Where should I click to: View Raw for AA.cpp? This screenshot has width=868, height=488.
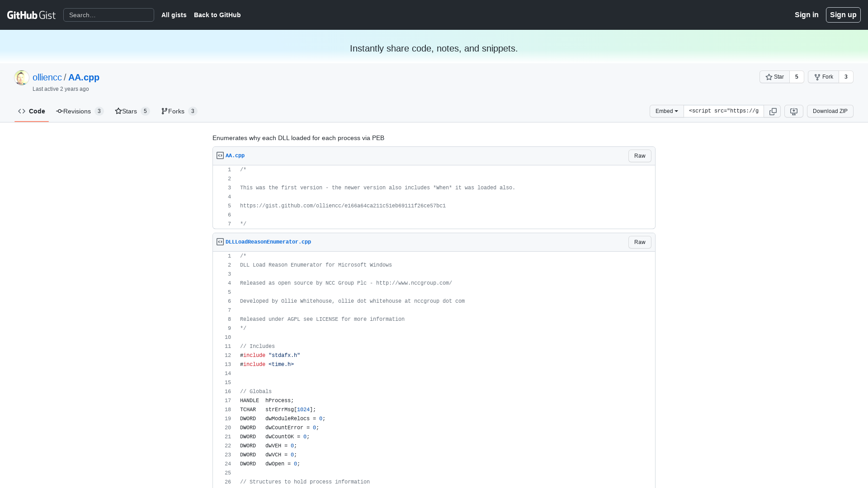pos(640,156)
